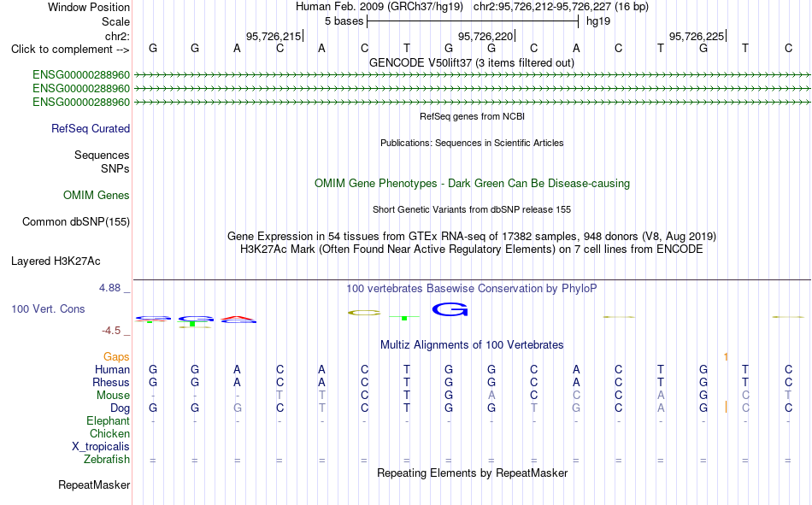Image resolution: width=812 pixels, height=505 pixels.
Task: Click the '4.88' PhyloP upper scale value
Action: (x=109, y=288)
